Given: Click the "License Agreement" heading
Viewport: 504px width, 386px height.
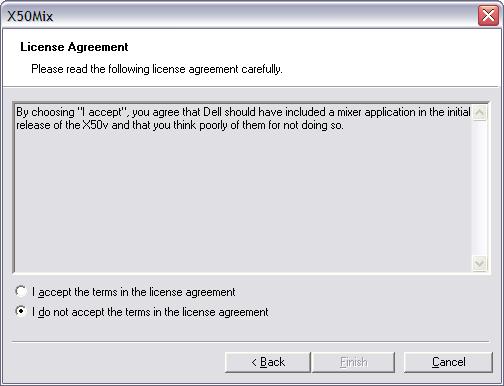Looking at the screenshot, I should click(x=74, y=47).
